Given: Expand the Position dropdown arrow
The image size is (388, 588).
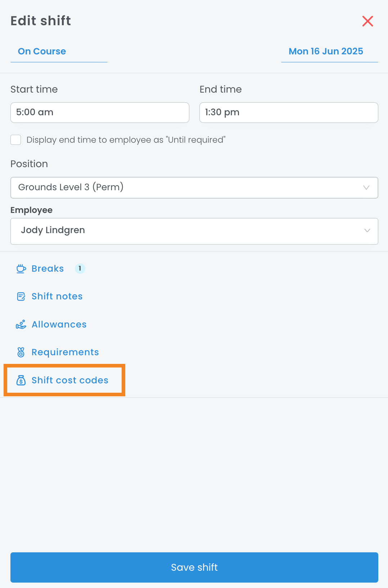Looking at the screenshot, I should [366, 187].
